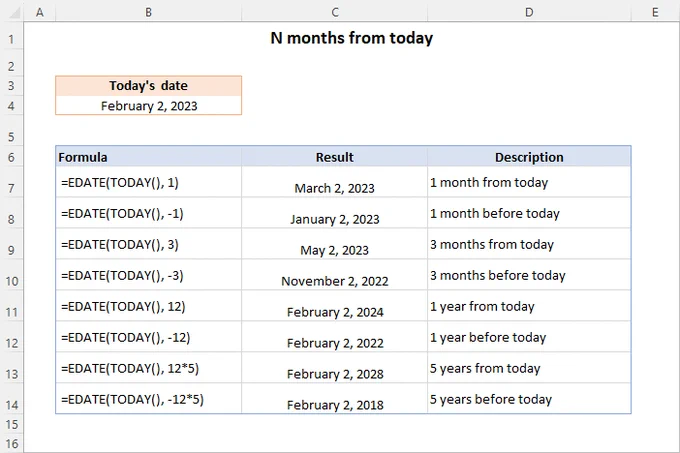Select result cell 'January 2, 2023'
The height and width of the screenshot is (453, 680).
click(334, 214)
